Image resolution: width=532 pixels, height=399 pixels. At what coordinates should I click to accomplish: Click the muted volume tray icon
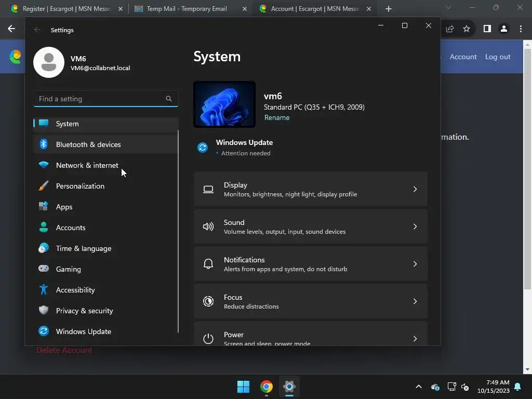point(465,387)
